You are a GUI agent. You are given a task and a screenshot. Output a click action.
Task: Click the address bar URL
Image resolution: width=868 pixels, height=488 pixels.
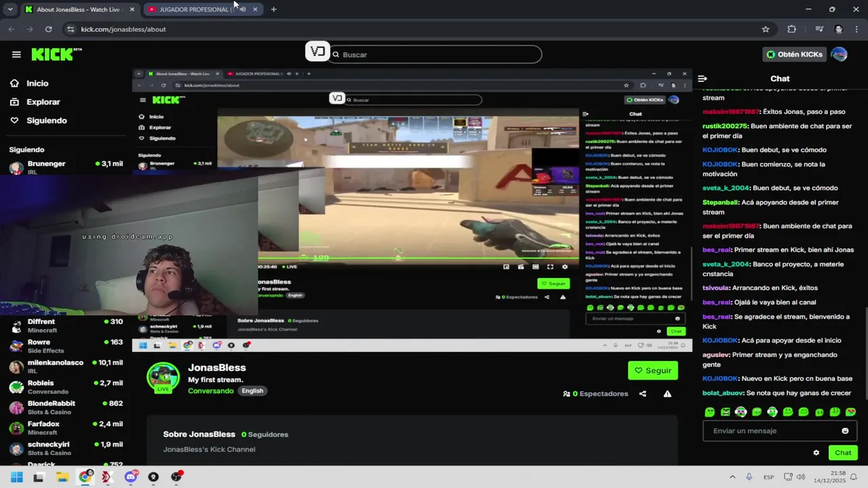(123, 29)
